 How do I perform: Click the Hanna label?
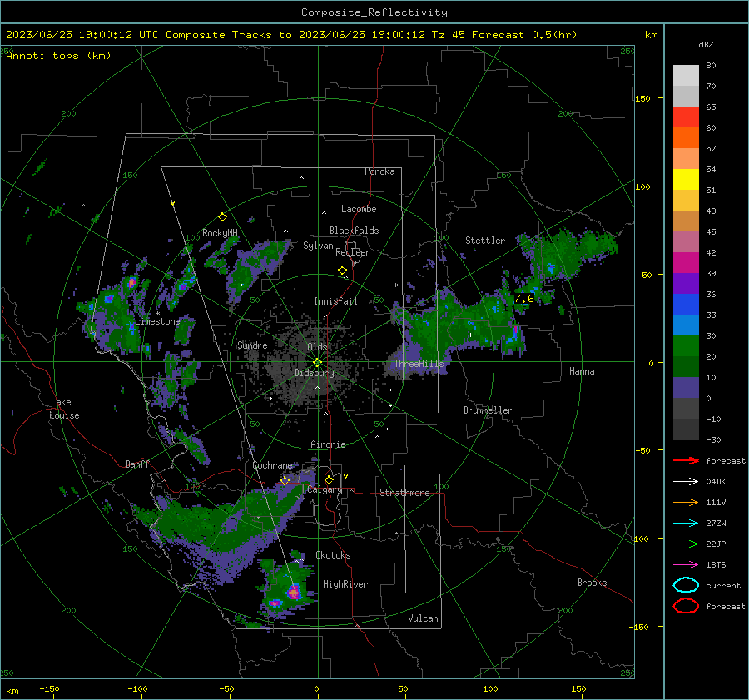pyautogui.click(x=582, y=371)
